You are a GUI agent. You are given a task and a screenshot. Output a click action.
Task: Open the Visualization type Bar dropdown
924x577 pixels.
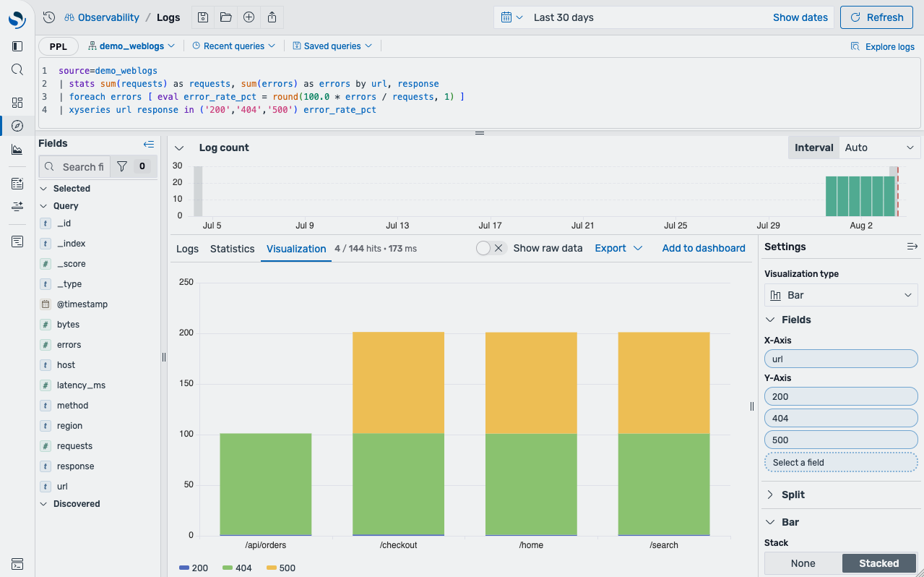click(x=841, y=295)
